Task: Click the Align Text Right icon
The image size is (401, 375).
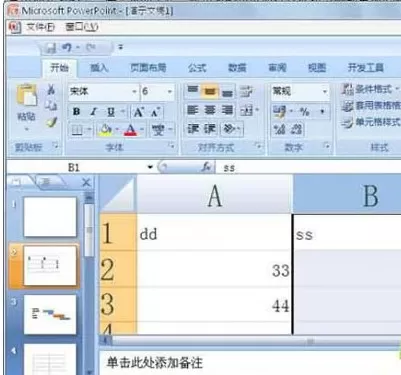Action: point(227,110)
